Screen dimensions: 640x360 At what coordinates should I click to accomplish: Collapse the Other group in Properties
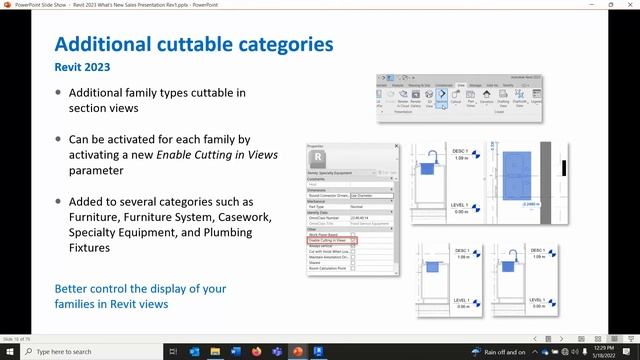tap(391, 229)
